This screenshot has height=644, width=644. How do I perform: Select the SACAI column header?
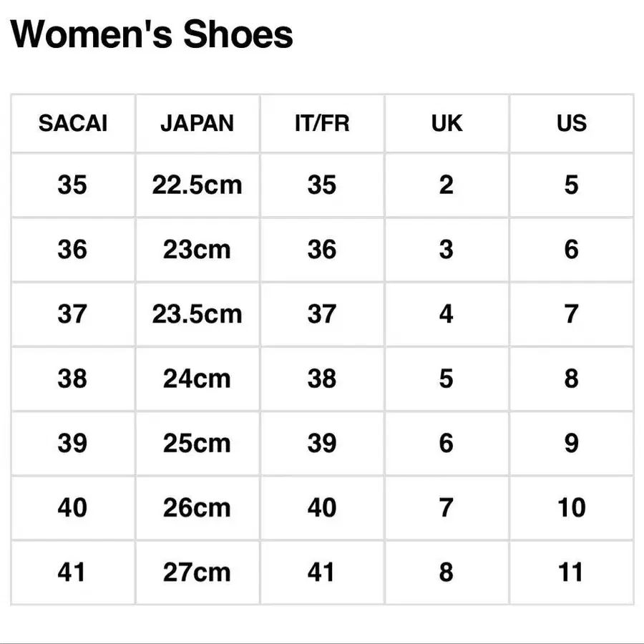(x=72, y=123)
